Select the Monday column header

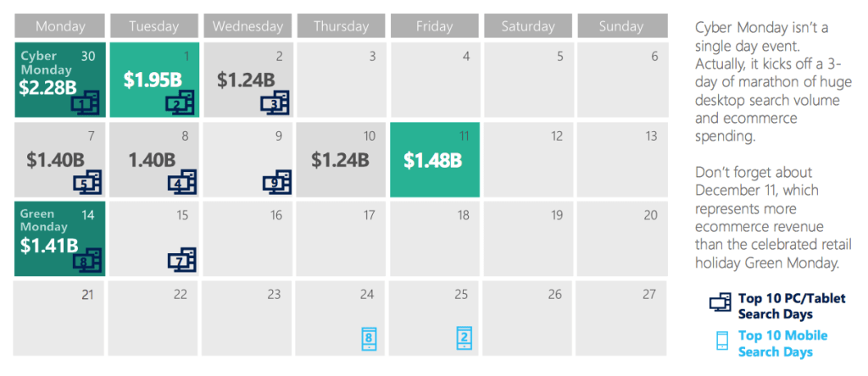[x=60, y=26]
